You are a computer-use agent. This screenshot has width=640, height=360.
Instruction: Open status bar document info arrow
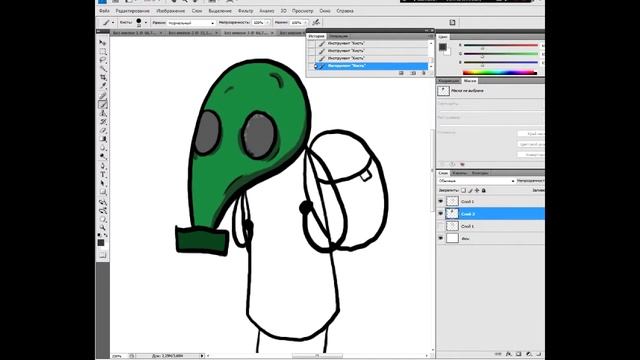[202, 356]
